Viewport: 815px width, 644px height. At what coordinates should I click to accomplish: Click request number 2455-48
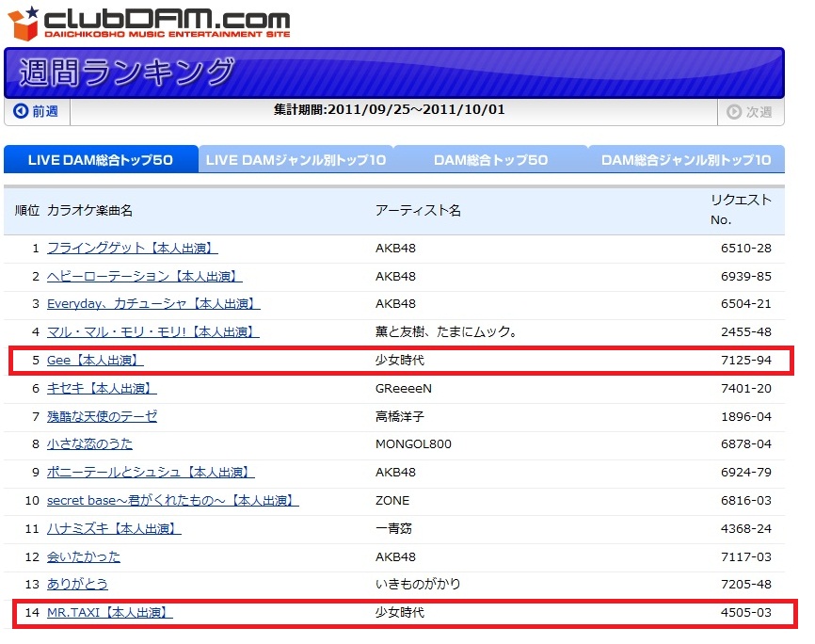pyautogui.click(x=746, y=331)
